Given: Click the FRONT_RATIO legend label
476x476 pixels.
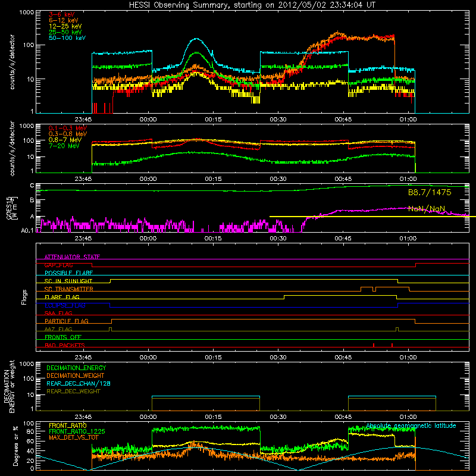Looking at the screenshot, I should click(x=67, y=425).
